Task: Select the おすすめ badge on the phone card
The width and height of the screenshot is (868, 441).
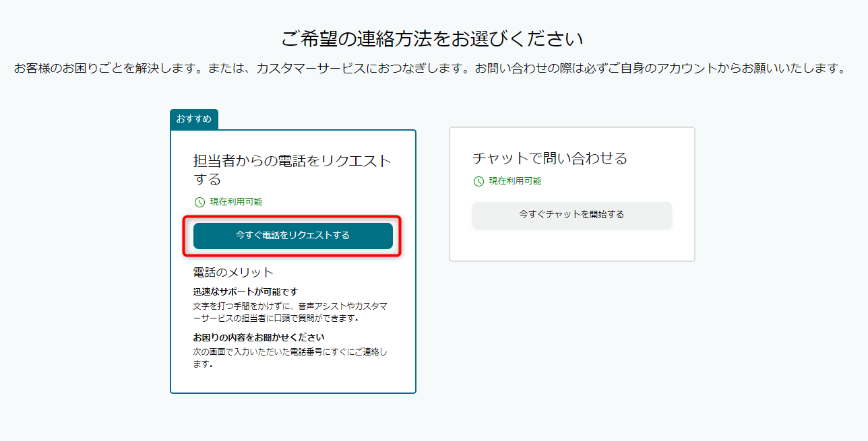Action: [x=195, y=119]
